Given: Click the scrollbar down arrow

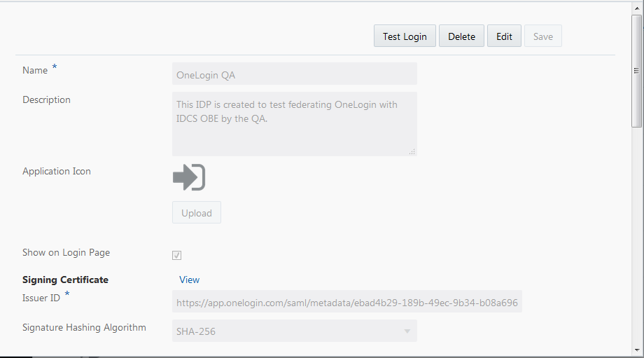Looking at the screenshot, I should [637, 350].
